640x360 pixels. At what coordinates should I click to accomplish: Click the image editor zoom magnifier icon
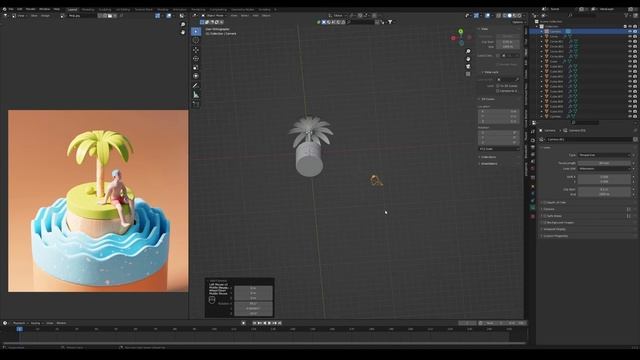(x=182, y=24)
